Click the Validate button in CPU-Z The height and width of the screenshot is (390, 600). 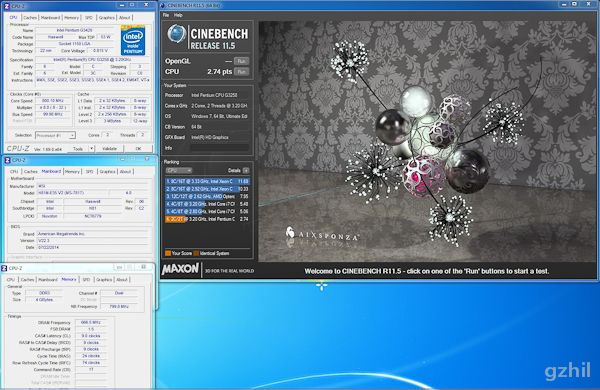coord(109,148)
